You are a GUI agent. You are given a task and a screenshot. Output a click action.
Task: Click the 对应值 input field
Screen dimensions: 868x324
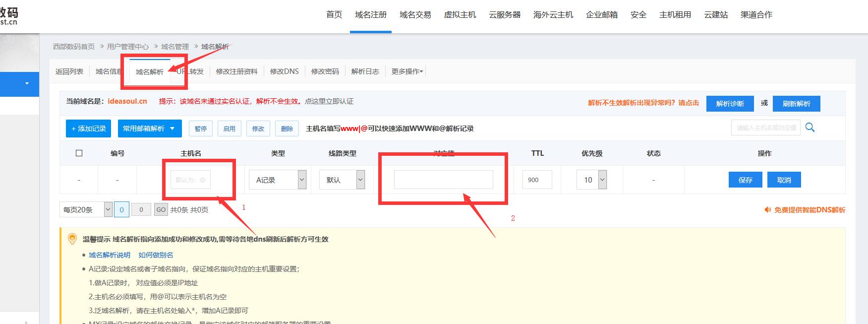point(444,180)
